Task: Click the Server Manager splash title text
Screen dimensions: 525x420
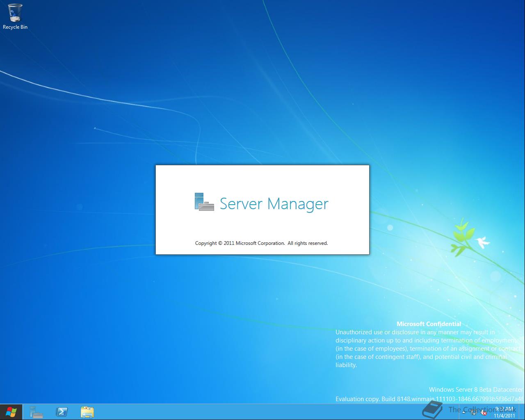Action: click(x=274, y=203)
